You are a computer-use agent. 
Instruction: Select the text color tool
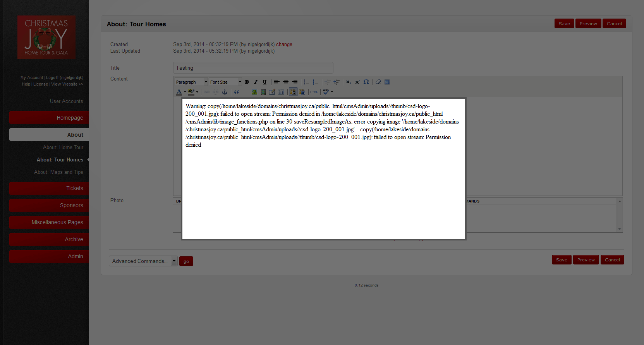tap(179, 92)
